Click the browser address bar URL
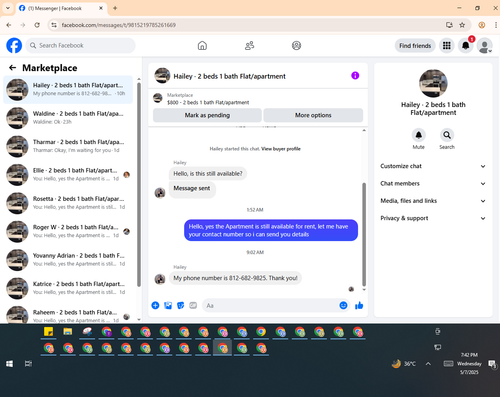This screenshot has width=500, height=397. (x=119, y=25)
